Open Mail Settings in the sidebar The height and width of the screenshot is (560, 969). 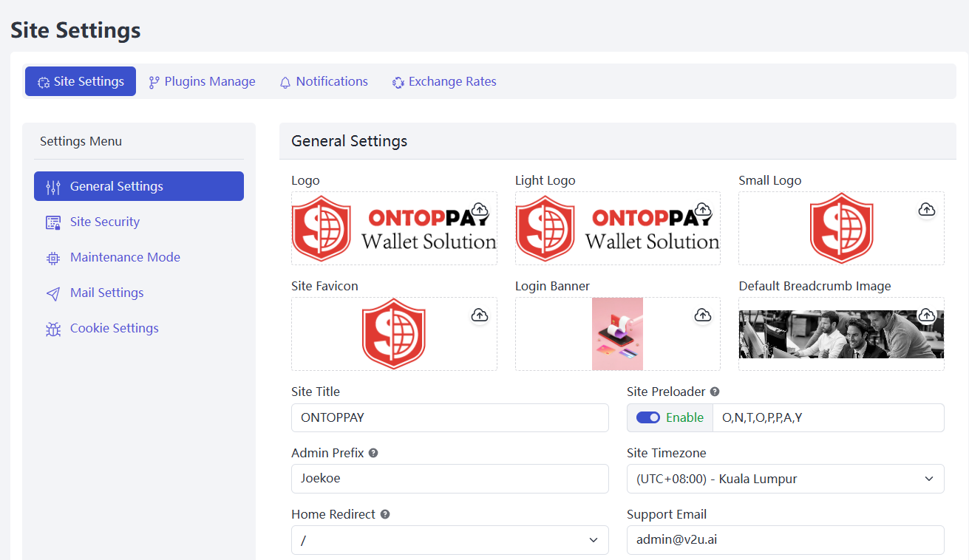[x=106, y=293]
